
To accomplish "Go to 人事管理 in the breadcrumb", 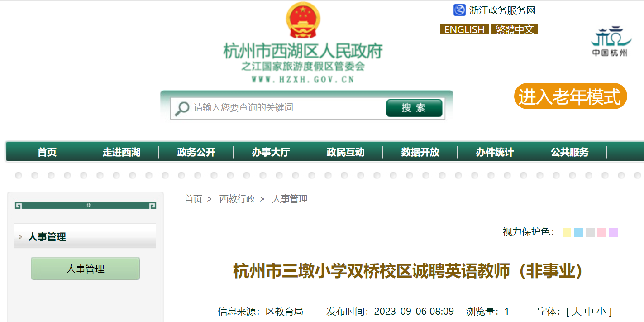I will point(290,199).
